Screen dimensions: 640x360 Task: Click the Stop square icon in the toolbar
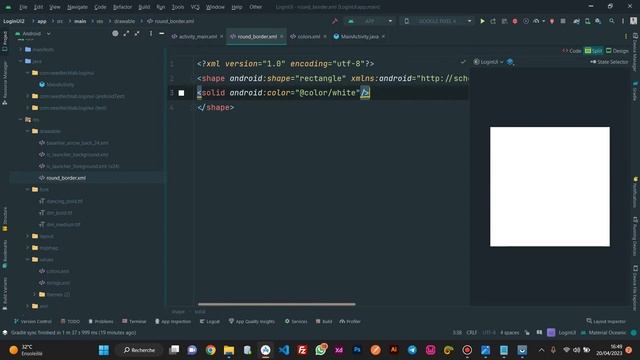[563, 21]
